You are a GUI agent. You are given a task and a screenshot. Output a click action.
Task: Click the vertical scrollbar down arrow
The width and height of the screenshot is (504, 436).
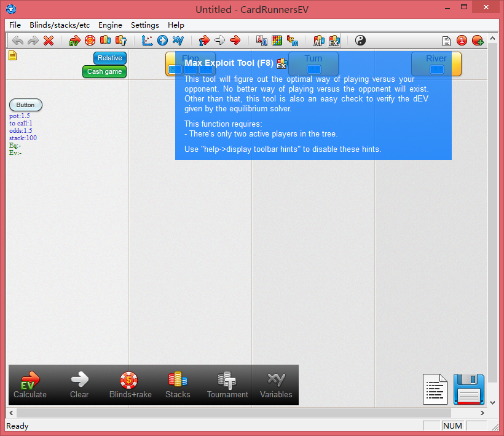coord(492,402)
